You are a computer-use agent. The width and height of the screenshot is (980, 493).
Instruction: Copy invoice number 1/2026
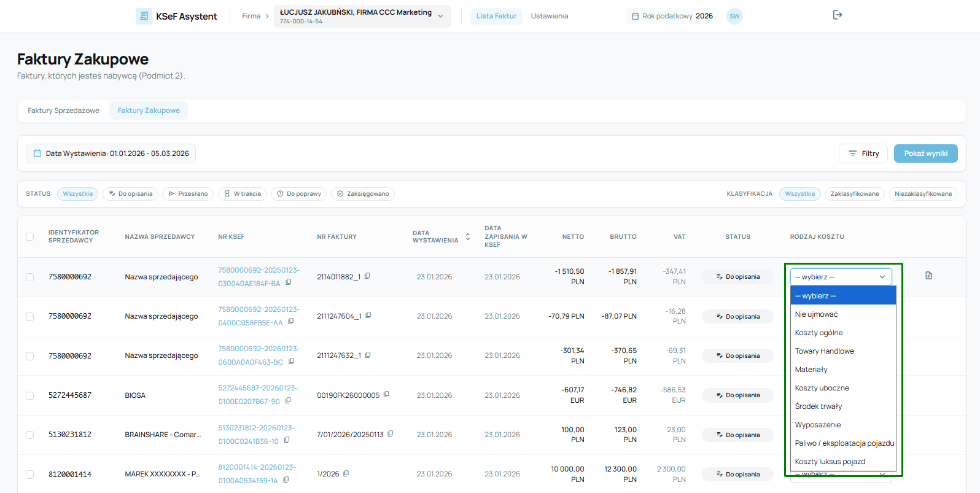[346, 473]
